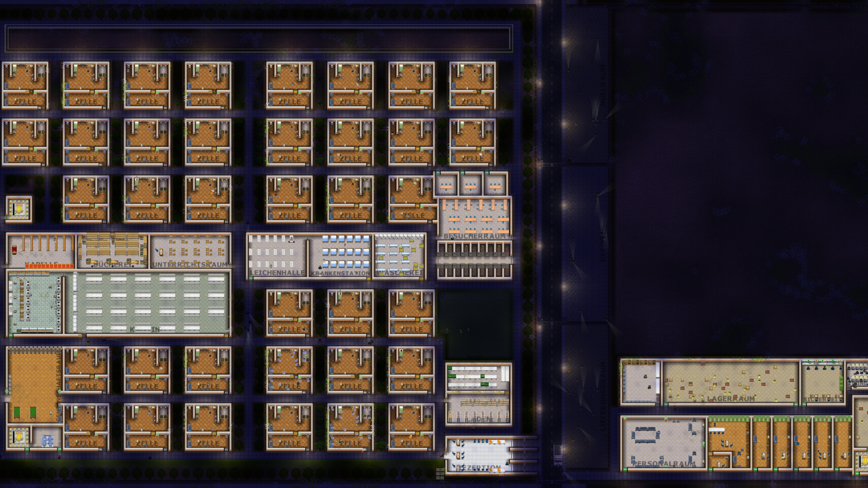Image resolution: width=868 pixels, height=488 pixels.
Task: Click the red altar in the Kapelle
Action: point(14,249)
